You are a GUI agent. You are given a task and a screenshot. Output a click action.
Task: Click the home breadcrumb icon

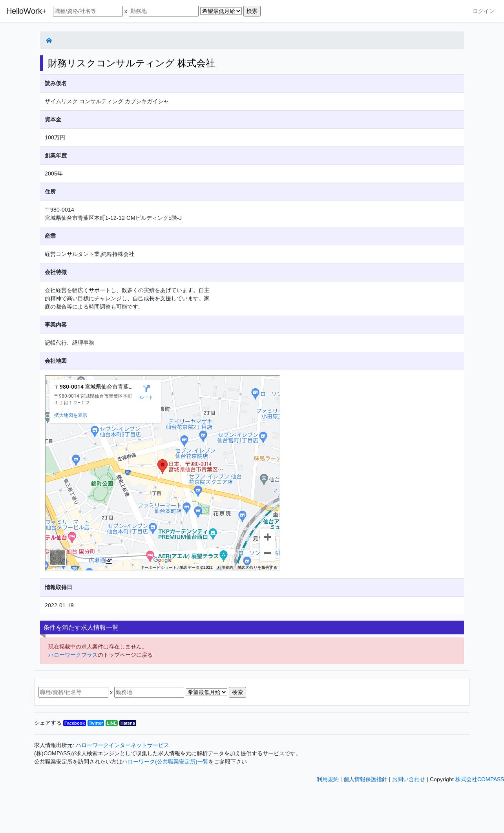pos(49,40)
